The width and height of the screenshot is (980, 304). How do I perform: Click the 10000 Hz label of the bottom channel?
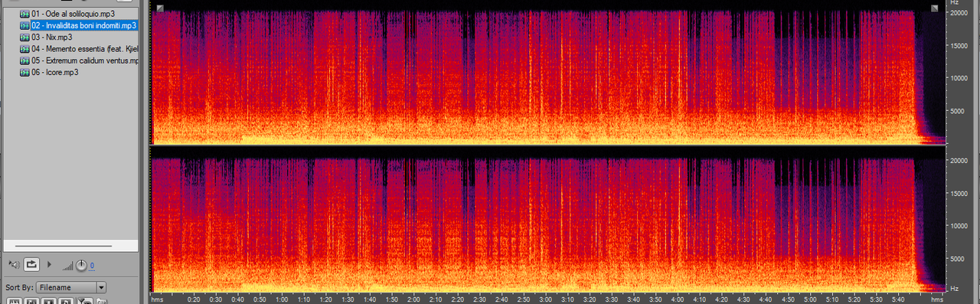click(959, 226)
